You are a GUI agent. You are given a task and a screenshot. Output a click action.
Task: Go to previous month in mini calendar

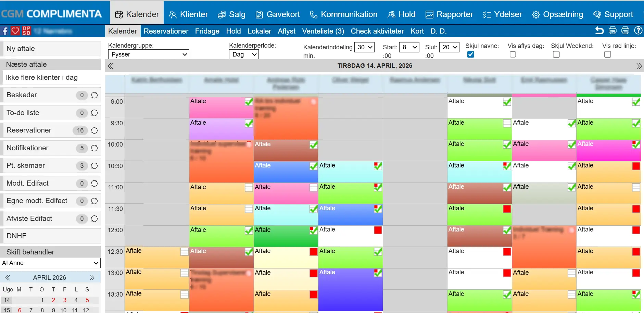8,278
